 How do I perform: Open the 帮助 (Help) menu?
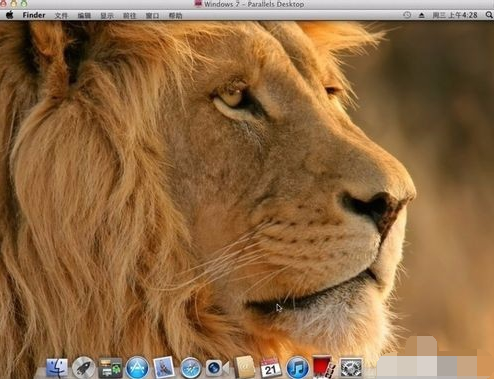pos(175,16)
